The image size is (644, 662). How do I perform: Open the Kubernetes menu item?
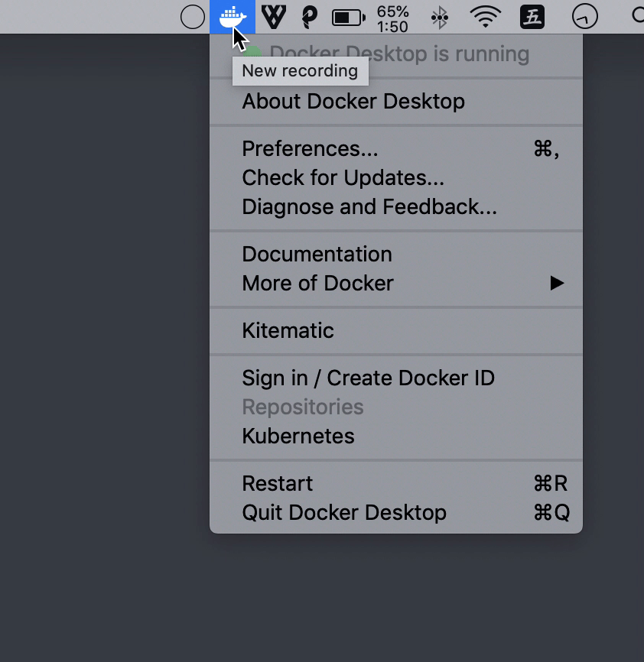point(396,436)
